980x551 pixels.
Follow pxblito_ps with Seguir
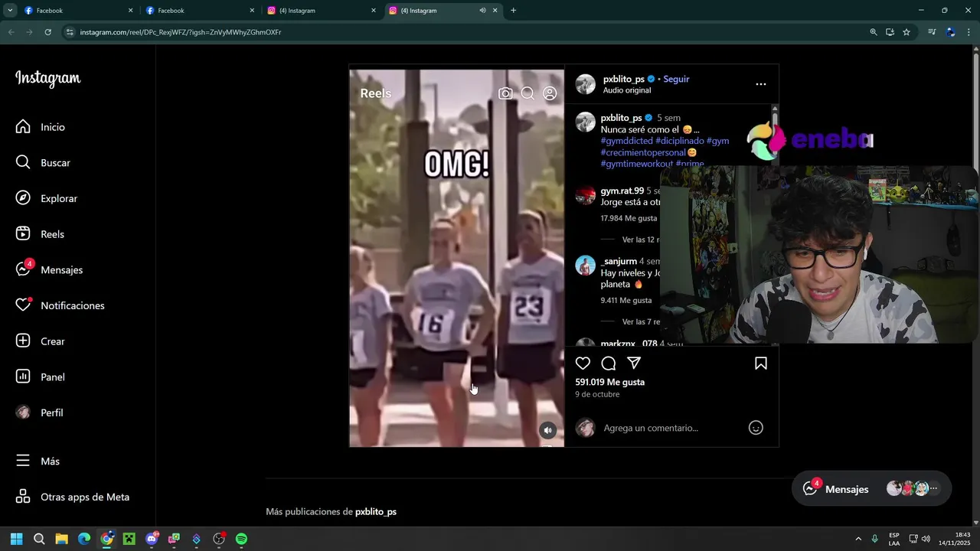(x=676, y=79)
